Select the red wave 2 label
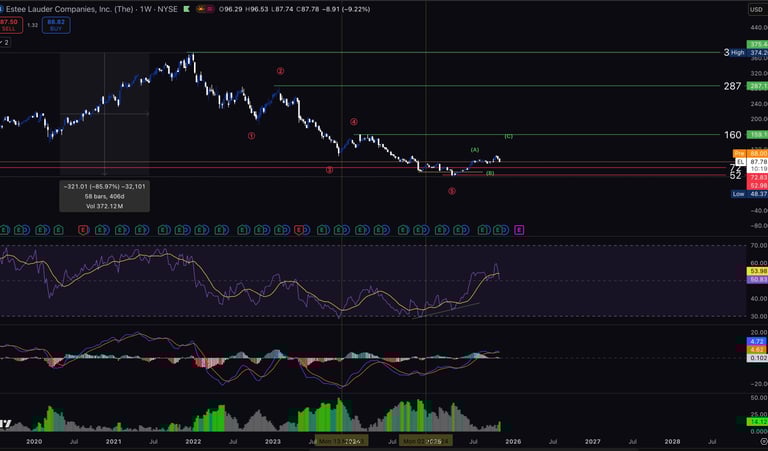768x451 pixels. [280, 71]
